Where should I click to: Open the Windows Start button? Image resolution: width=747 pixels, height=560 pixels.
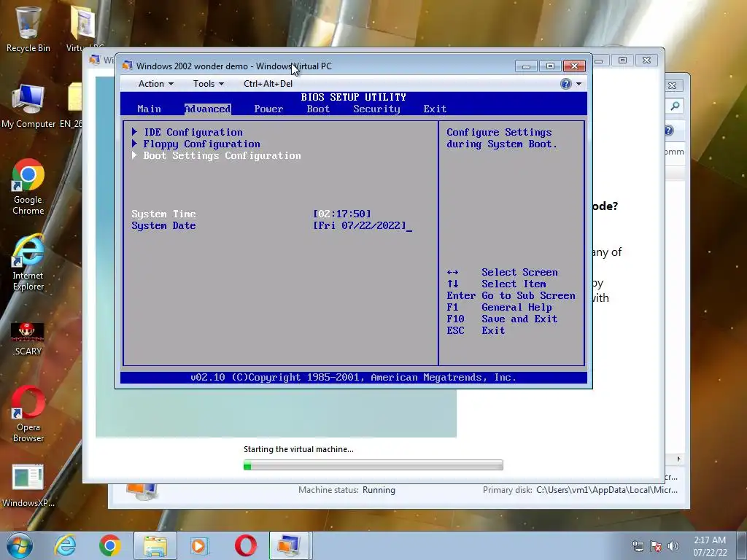20,545
